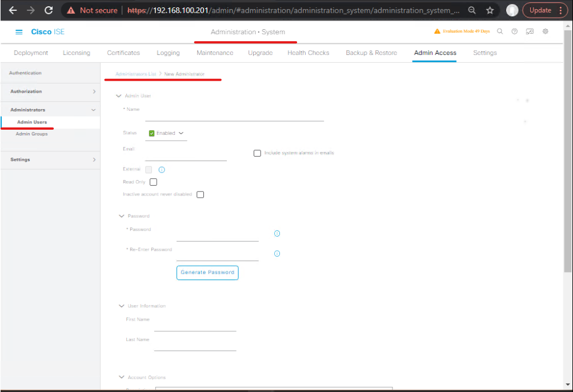The width and height of the screenshot is (573, 392).
Task: Click the Email input field
Action: [x=186, y=156]
